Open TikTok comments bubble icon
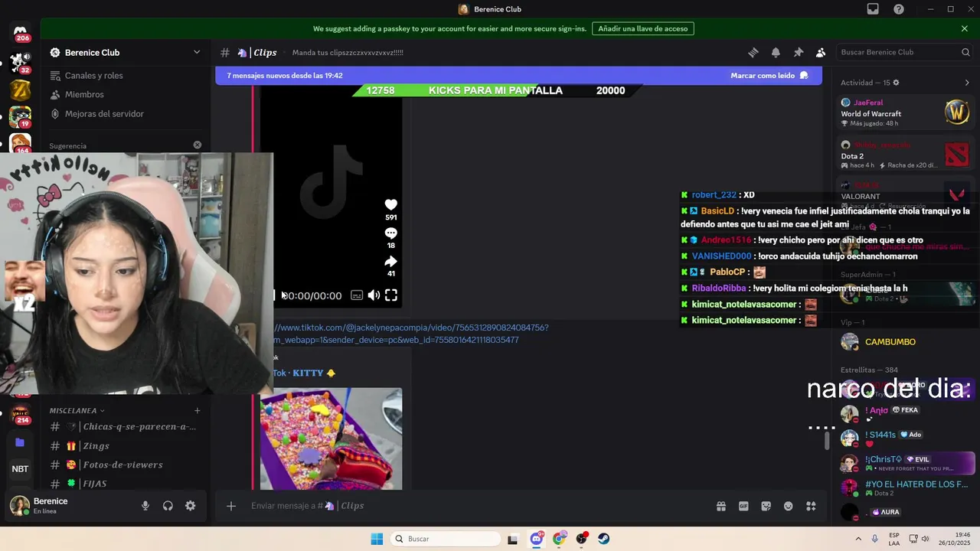This screenshot has height=551, width=980. [390, 233]
